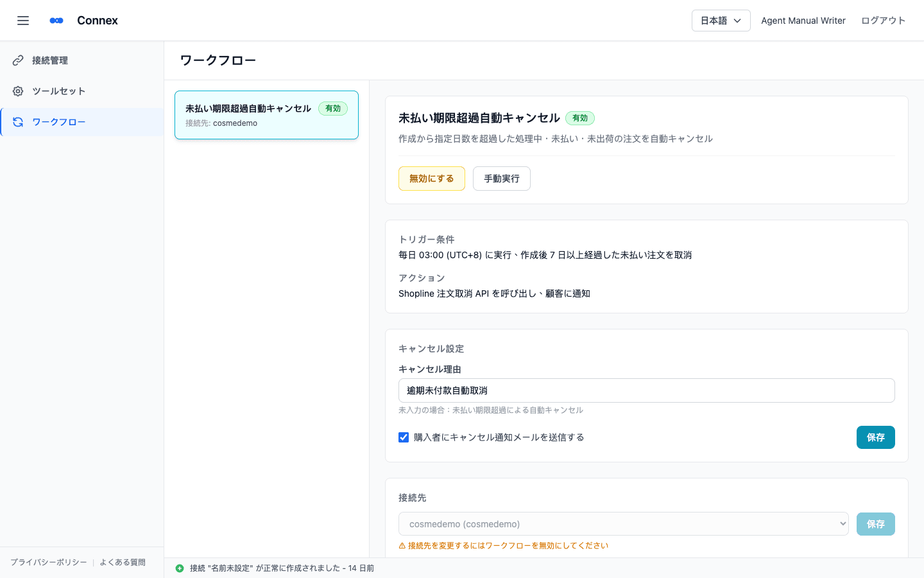Click the キャンセル設定 section heading

tap(431, 349)
